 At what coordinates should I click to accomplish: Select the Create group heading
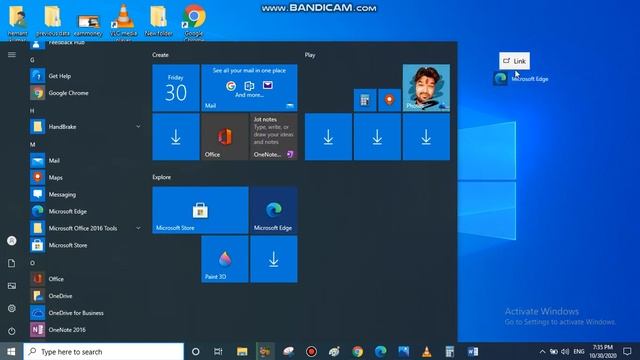click(160, 55)
